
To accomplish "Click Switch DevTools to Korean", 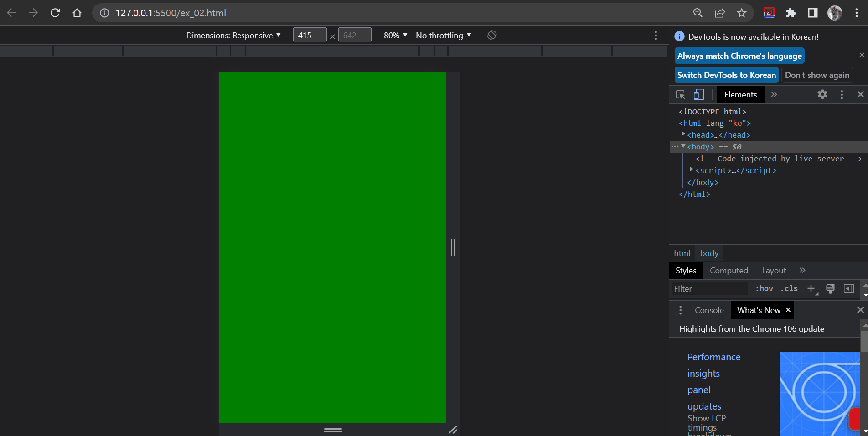I will coord(726,75).
